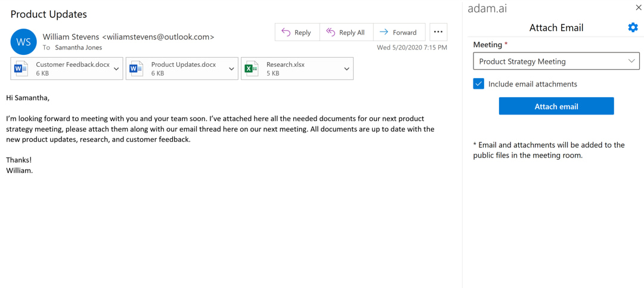Click the Word icon on Customer Feedback.docx
The image size is (644, 288).
[x=20, y=68]
